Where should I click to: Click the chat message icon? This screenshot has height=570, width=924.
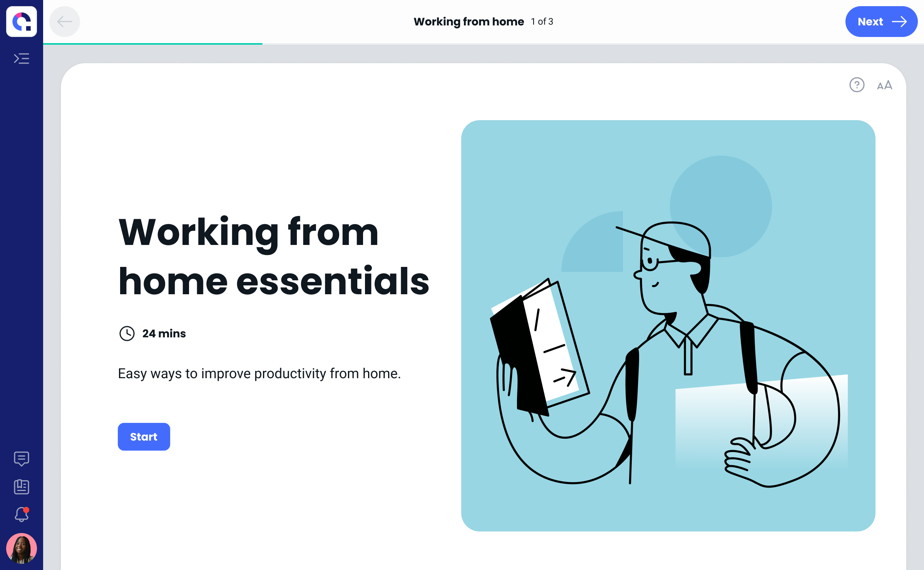[21, 458]
